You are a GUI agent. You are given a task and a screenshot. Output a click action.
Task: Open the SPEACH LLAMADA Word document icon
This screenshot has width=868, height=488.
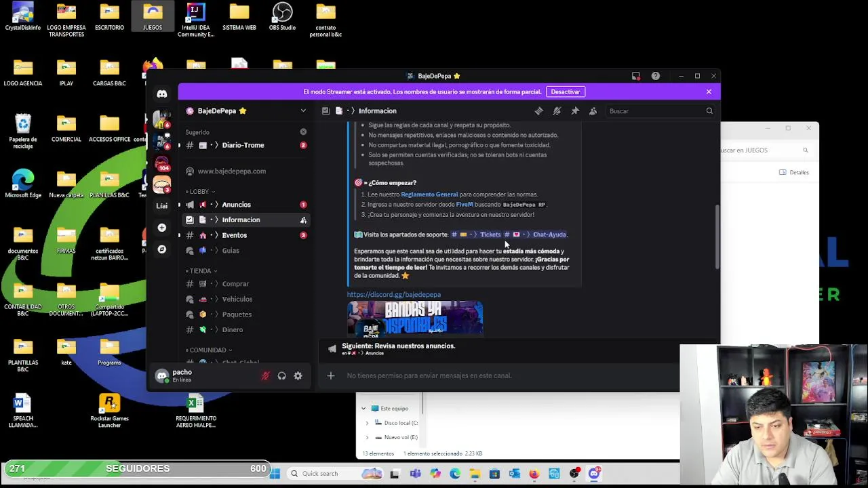pos(23,411)
